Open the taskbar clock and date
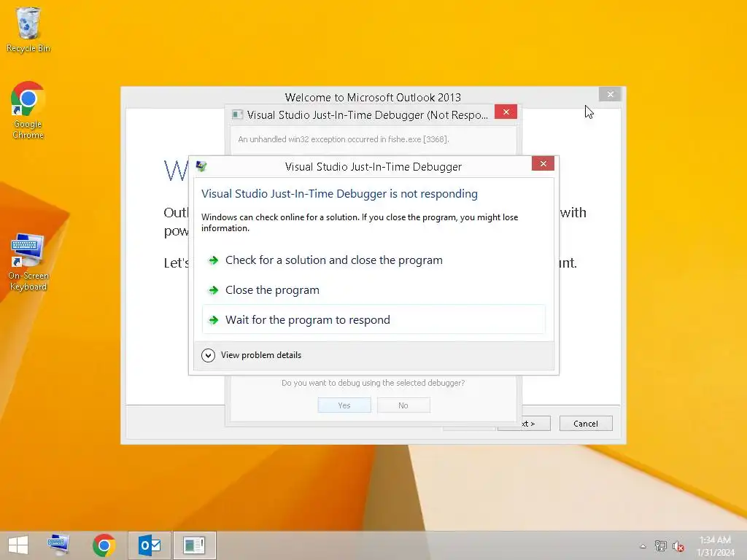Viewport: 747px width, 560px height. 716,546
